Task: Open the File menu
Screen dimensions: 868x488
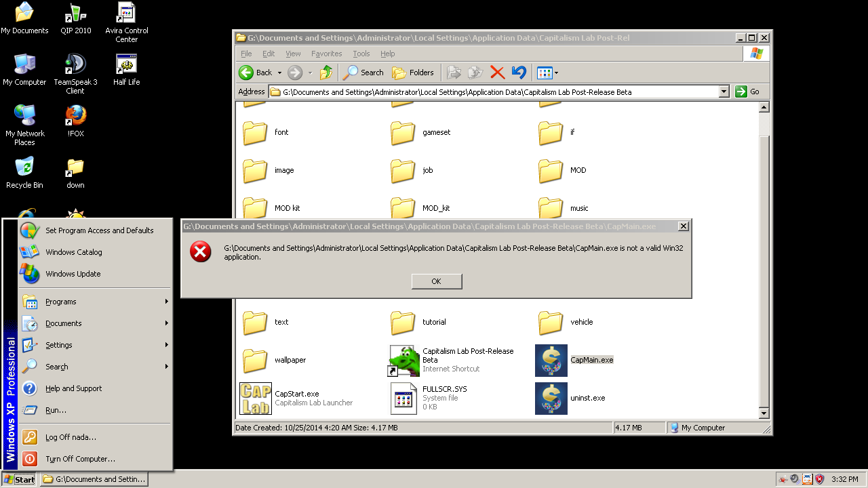Action: coord(246,54)
